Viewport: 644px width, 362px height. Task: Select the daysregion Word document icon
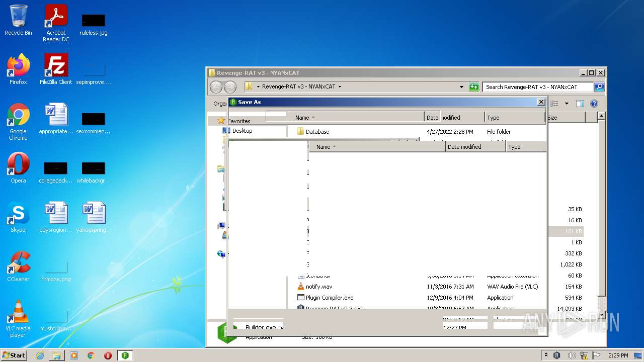(x=56, y=217)
